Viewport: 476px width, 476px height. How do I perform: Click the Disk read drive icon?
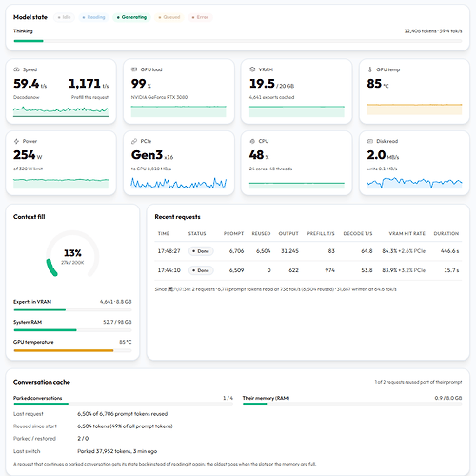(x=370, y=141)
